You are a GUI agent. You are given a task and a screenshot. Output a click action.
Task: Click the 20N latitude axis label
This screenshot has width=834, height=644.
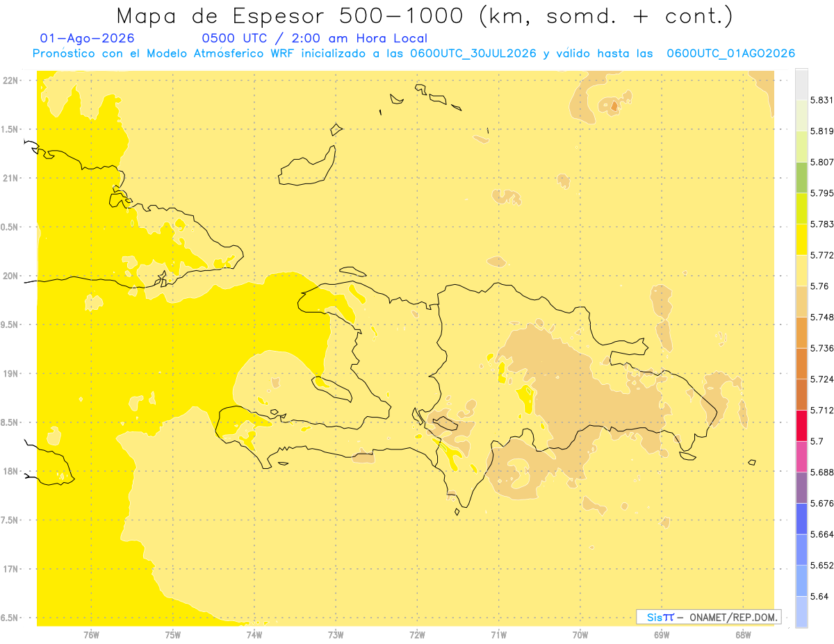(10, 276)
